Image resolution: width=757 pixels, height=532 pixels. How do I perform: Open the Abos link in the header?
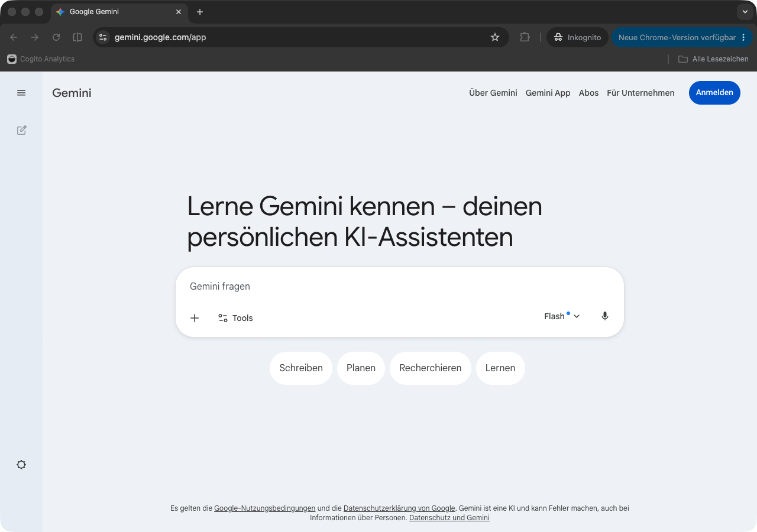point(588,93)
